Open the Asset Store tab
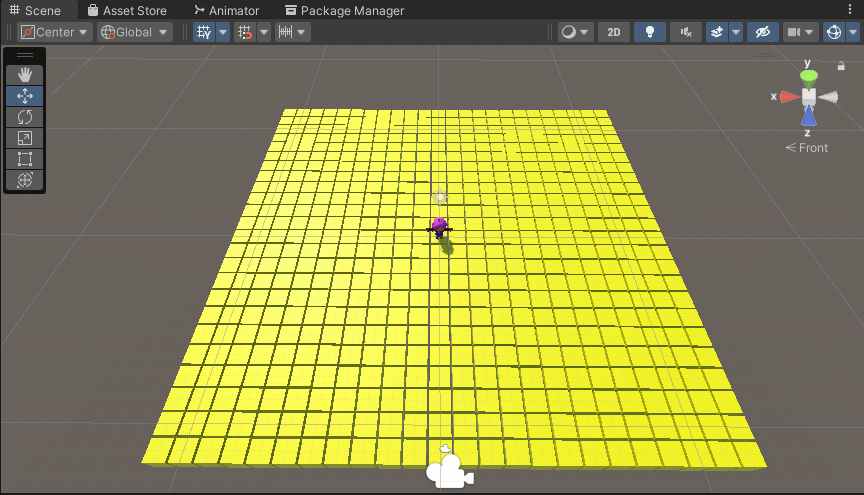864x495 pixels. (127, 10)
